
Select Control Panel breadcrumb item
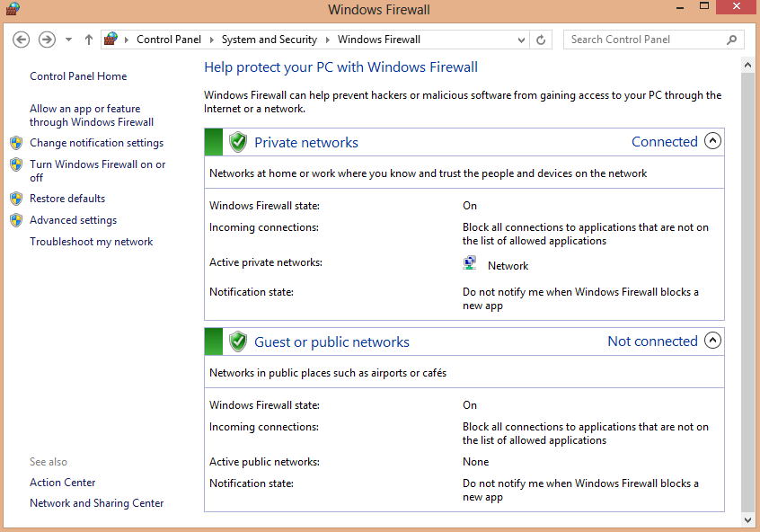(169, 40)
